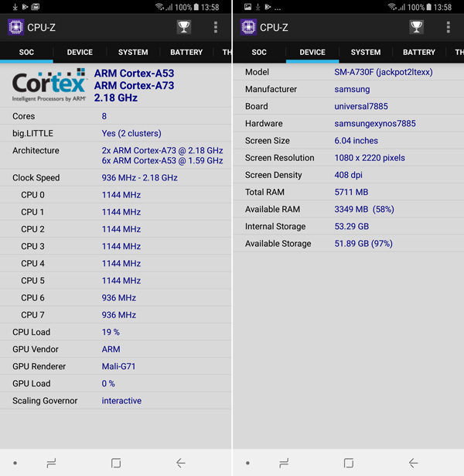The height and width of the screenshot is (476, 464).
Task: Tap the Cortex processor logo image
Action: [49, 85]
